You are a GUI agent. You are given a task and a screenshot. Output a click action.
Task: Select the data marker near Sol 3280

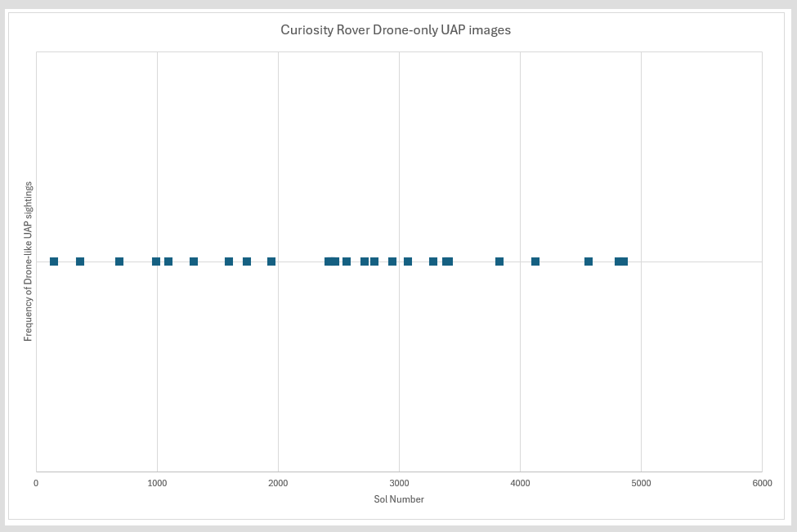[x=433, y=262]
